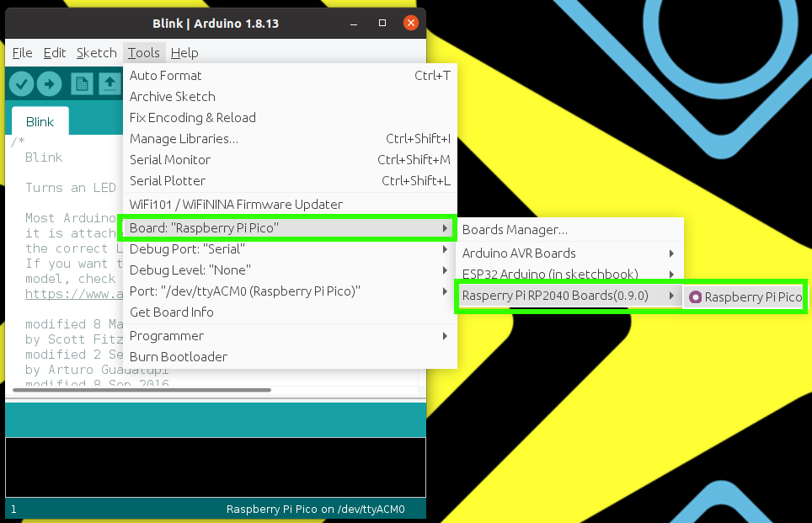Click the Raspberry Pi Pico status bar text
This screenshot has height=523, width=812.
(316, 509)
